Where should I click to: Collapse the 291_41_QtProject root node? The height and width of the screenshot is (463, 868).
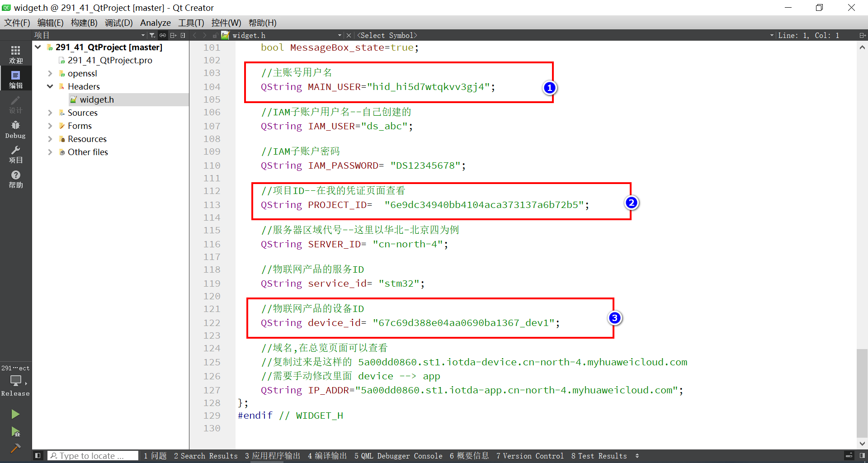pos(38,47)
